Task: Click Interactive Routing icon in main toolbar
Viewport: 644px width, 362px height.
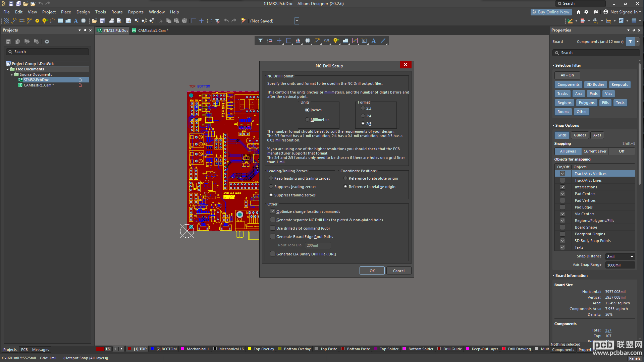Action: click(14, 21)
